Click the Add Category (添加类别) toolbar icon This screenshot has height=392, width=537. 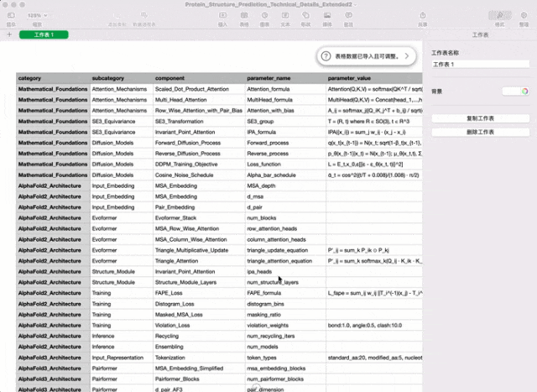[x=117, y=16]
